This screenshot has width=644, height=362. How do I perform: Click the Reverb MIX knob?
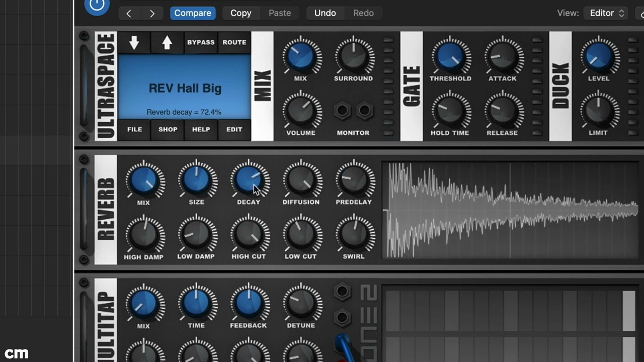coord(144,179)
